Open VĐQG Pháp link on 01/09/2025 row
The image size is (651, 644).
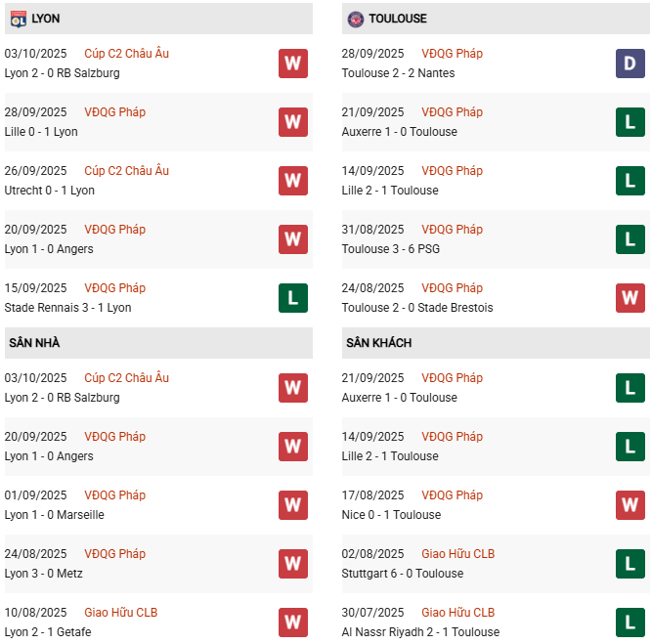(114, 495)
